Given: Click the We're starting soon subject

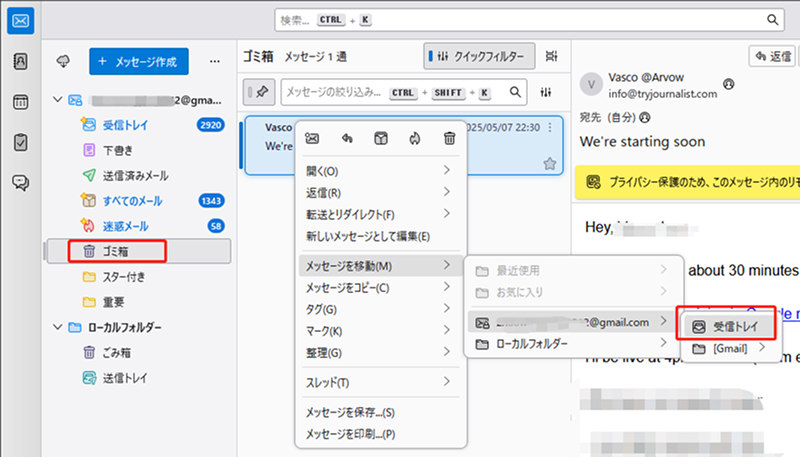Looking at the screenshot, I should pyautogui.click(x=642, y=142).
